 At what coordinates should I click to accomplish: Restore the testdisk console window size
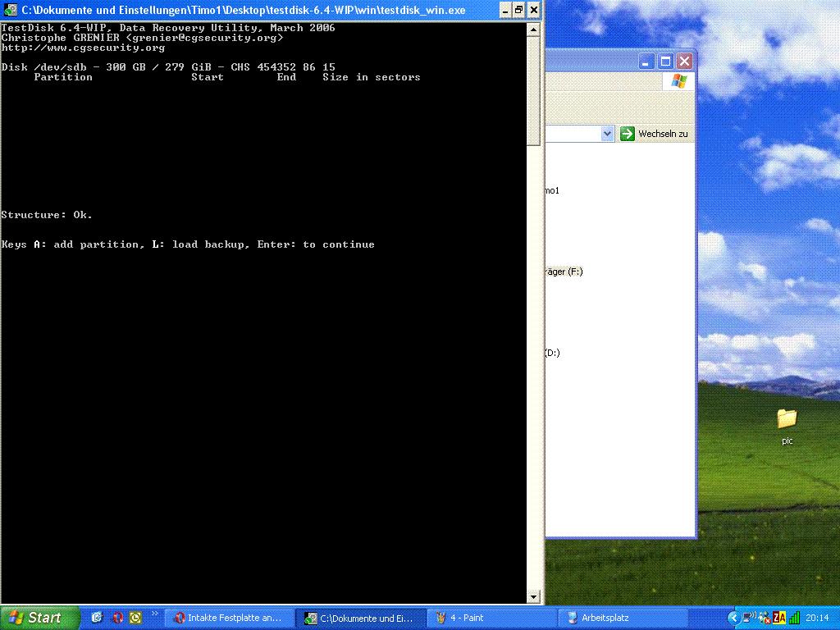(519, 10)
